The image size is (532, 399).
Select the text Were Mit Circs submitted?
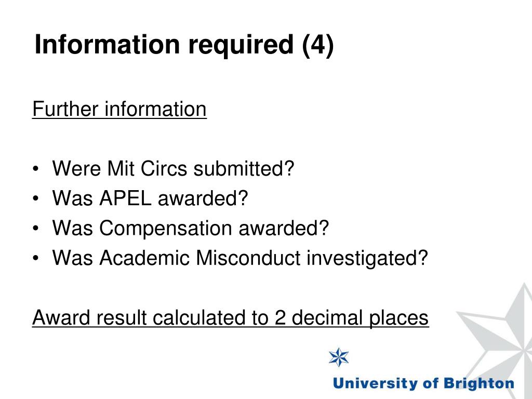[173, 169]
